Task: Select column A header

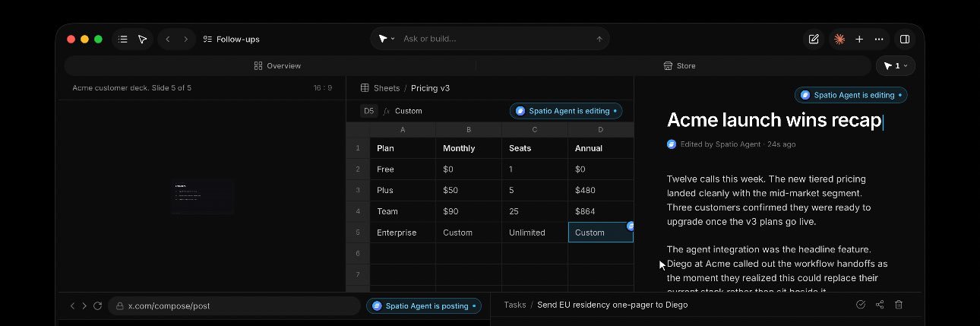Action: (403, 130)
